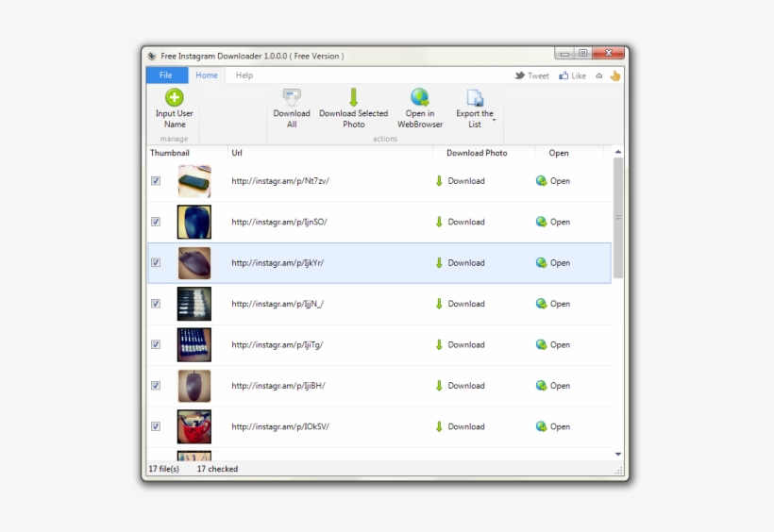Click the app icon in title bar
Image resolution: width=774 pixels, height=532 pixels.
152,56
